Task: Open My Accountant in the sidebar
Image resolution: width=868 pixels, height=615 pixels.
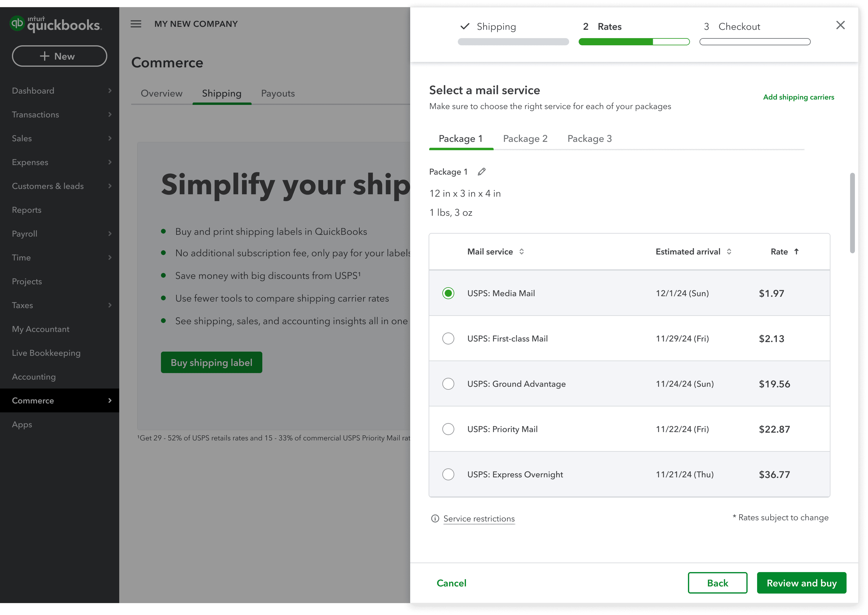Action: pos(60,329)
